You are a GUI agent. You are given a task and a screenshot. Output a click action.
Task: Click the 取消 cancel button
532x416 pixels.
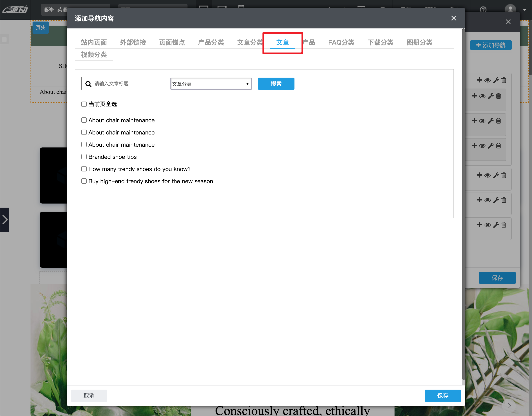(x=89, y=395)
